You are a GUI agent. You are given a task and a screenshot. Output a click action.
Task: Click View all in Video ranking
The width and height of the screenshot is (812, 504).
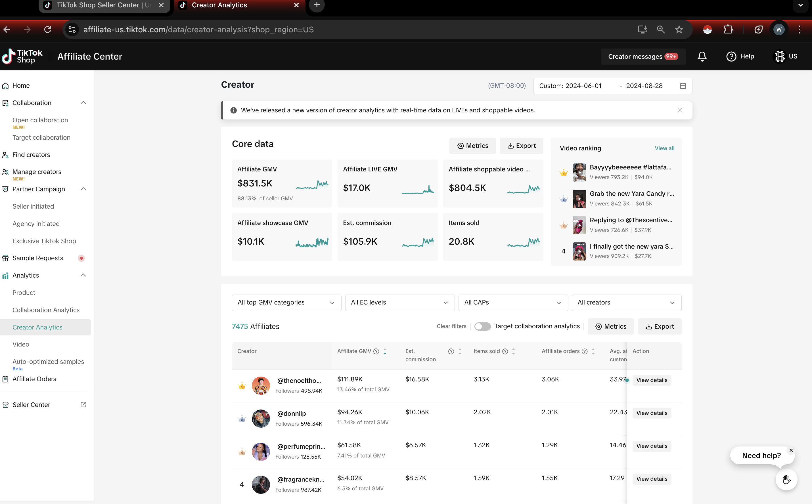click(x=664, y=148)
